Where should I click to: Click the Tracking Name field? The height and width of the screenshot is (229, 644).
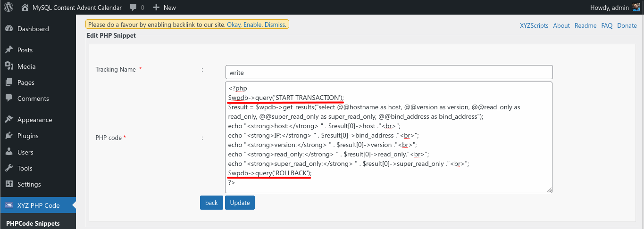(389, 72)
